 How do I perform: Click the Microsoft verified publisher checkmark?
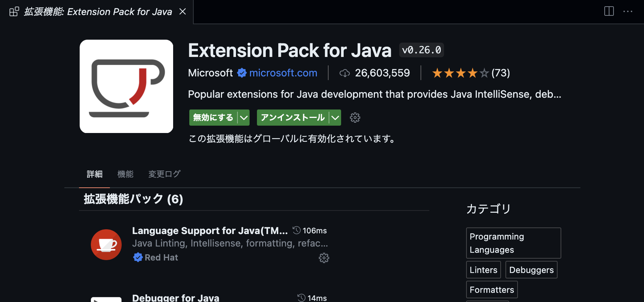[242, 73]
